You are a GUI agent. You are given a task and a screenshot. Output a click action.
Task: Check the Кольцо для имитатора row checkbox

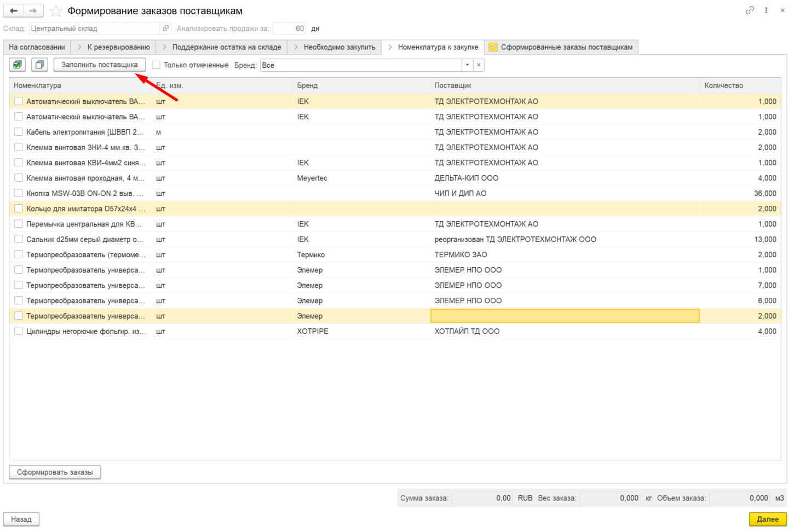pos(18,209)
